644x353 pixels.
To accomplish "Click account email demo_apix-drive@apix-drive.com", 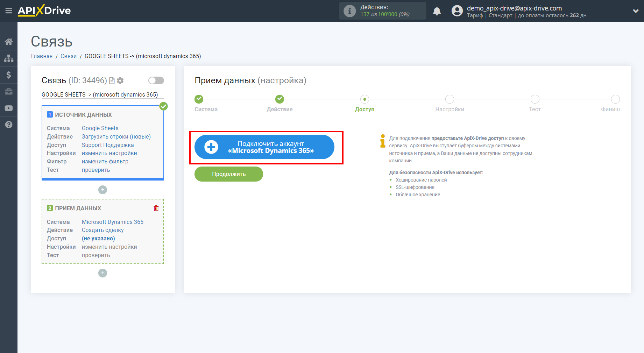I will (514, 8).
